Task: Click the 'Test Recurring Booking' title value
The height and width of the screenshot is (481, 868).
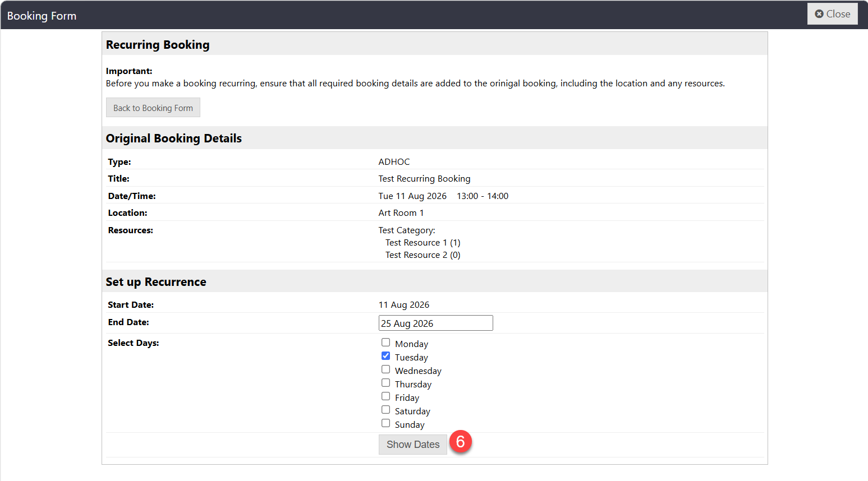Action: tap(424, 179)
